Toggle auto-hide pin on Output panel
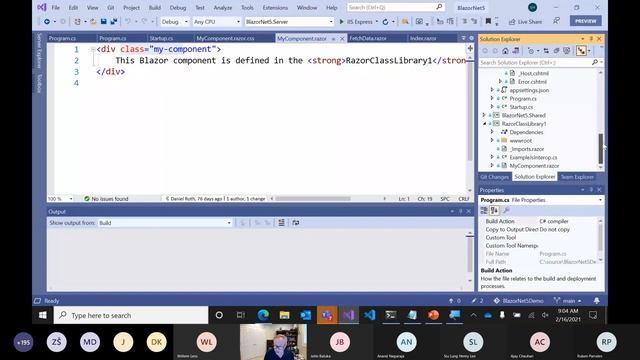This screenshot has height=360, width=640. [460, 211]
